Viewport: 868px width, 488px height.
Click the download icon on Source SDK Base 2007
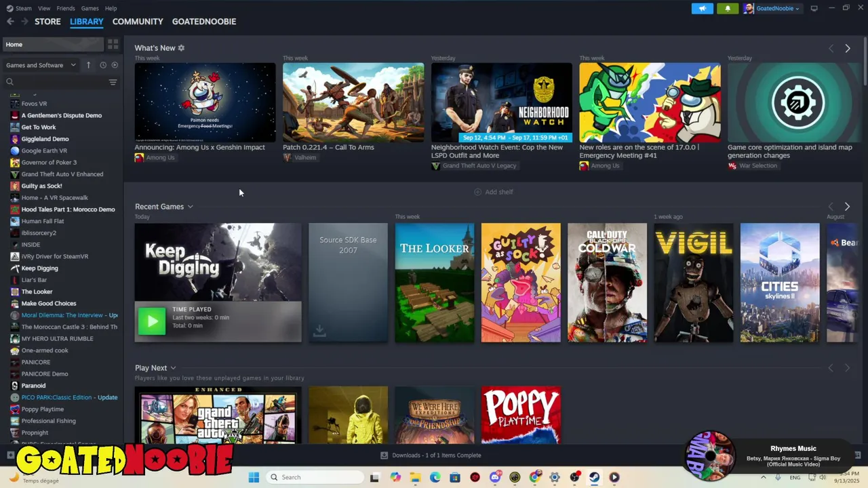(319, 331)
